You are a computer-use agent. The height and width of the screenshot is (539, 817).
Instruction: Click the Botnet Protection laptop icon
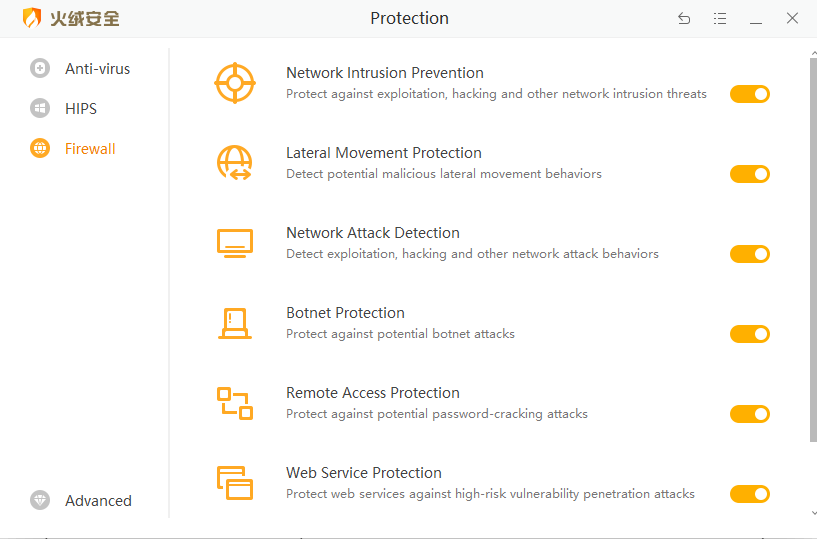point(235,323)
